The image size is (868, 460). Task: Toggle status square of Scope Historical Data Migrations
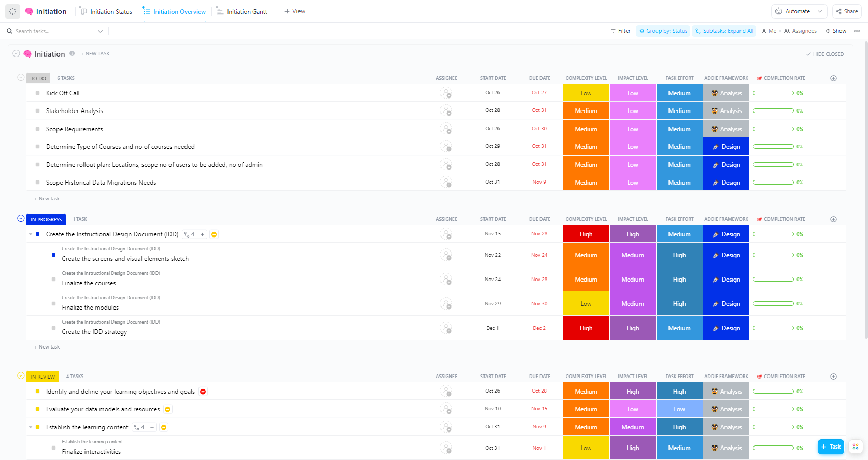[x=37, y=183]
